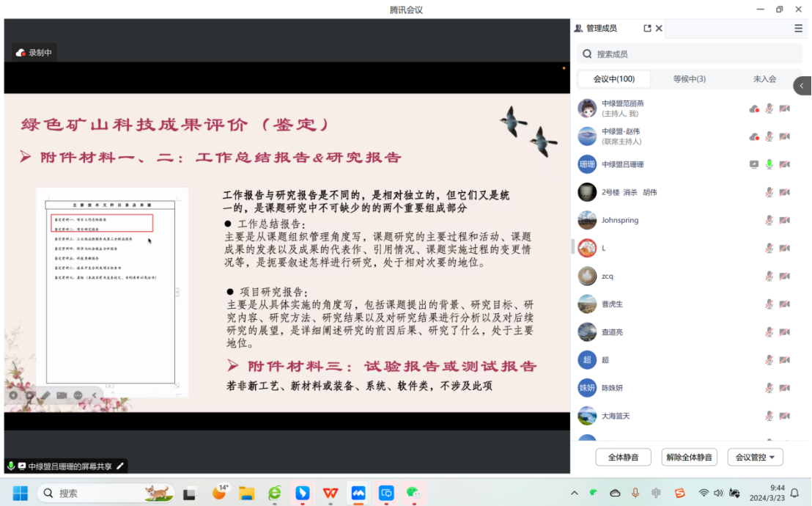Toggle camera for zcq

[785, 276]
